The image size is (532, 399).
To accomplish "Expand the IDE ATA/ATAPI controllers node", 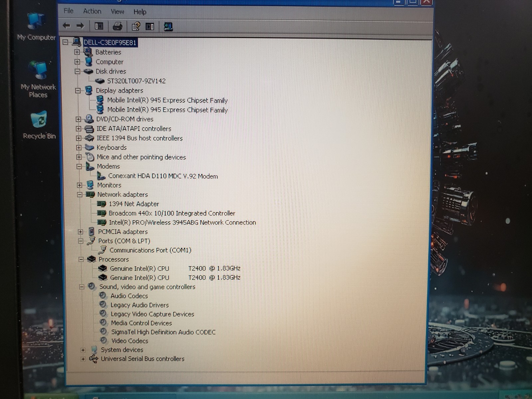I will click(x=78, y=128).
